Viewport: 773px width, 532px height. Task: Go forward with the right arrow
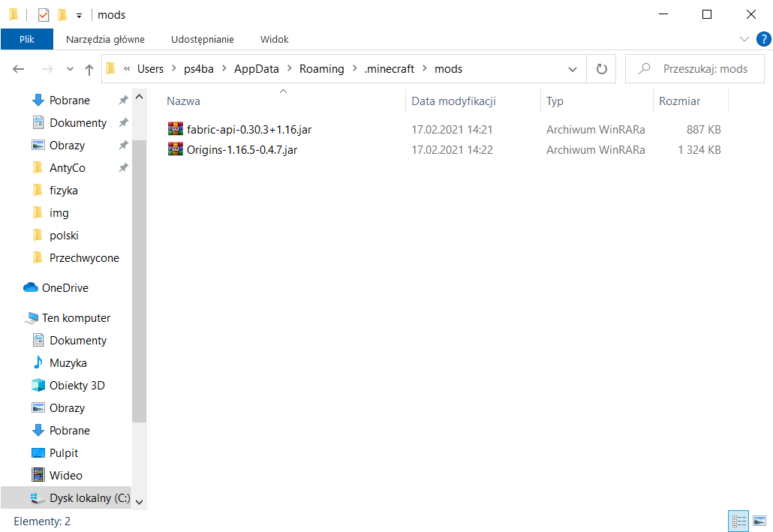pos(47,69)
